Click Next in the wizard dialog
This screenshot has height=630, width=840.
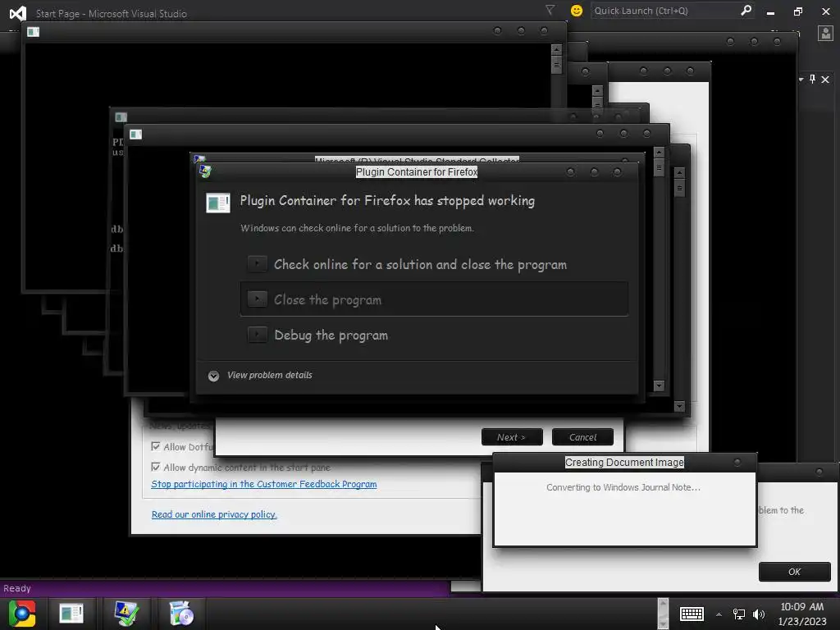point(512,437)
